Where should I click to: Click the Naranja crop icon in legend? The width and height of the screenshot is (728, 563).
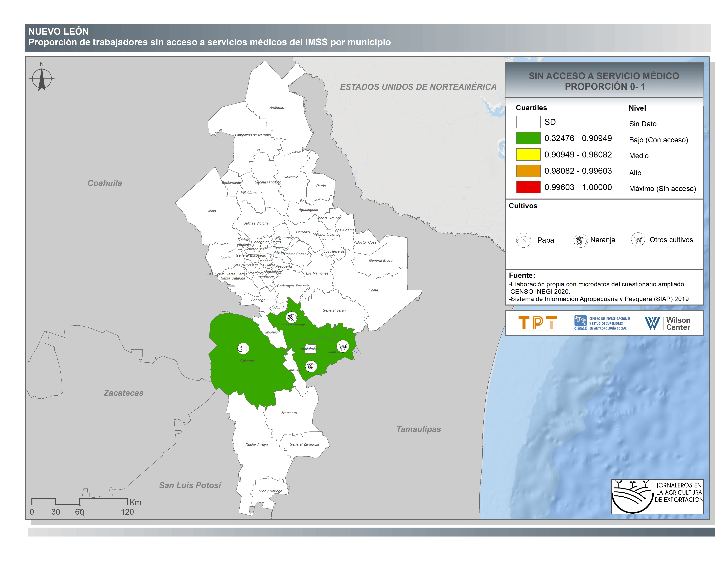[x=580, y=240]
